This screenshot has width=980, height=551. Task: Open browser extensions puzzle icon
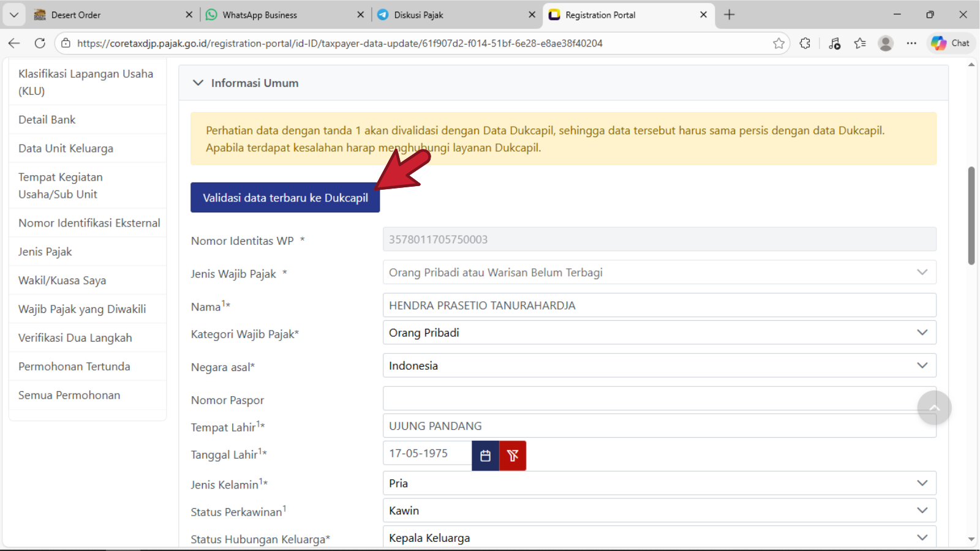pyautogui.click(x=805, y=43)
